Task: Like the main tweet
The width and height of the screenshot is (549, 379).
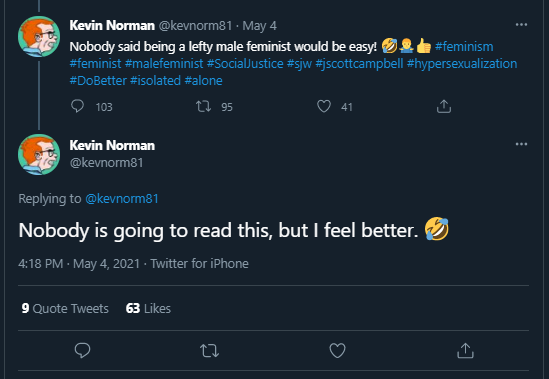Action: (338, 350)
